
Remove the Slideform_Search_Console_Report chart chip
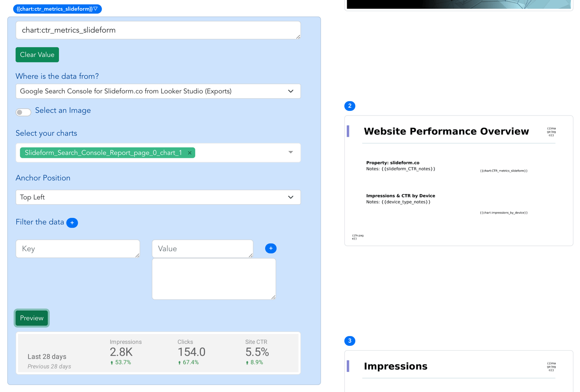click(189, 153)
